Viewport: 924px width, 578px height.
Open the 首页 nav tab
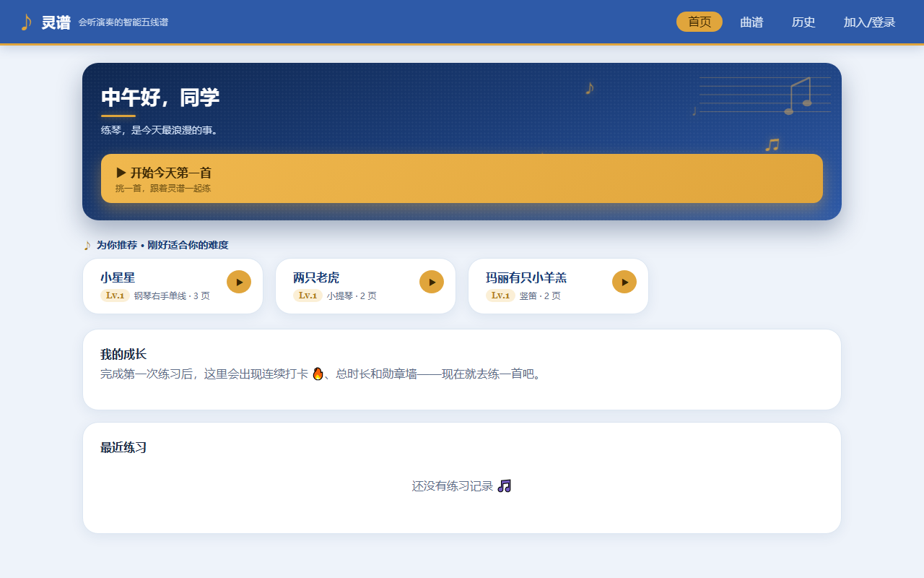pyautogui.click(x=699, y=22)
